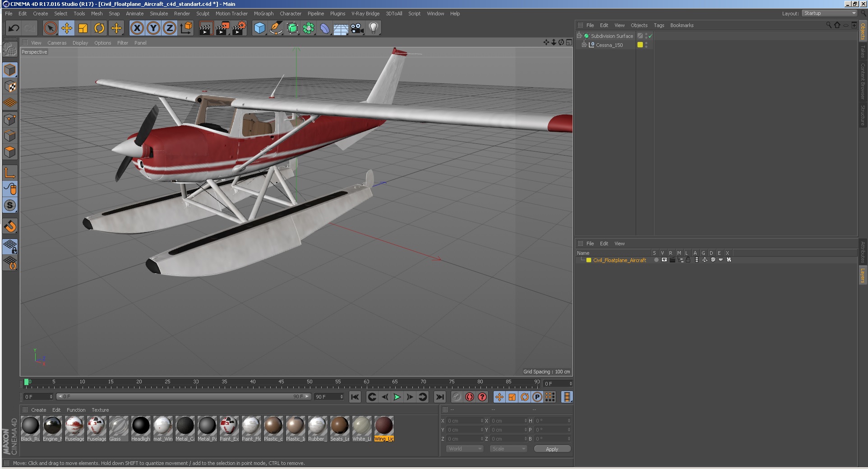
Task: Expand the Cessna_150 object node
Action: click(584, 45)
